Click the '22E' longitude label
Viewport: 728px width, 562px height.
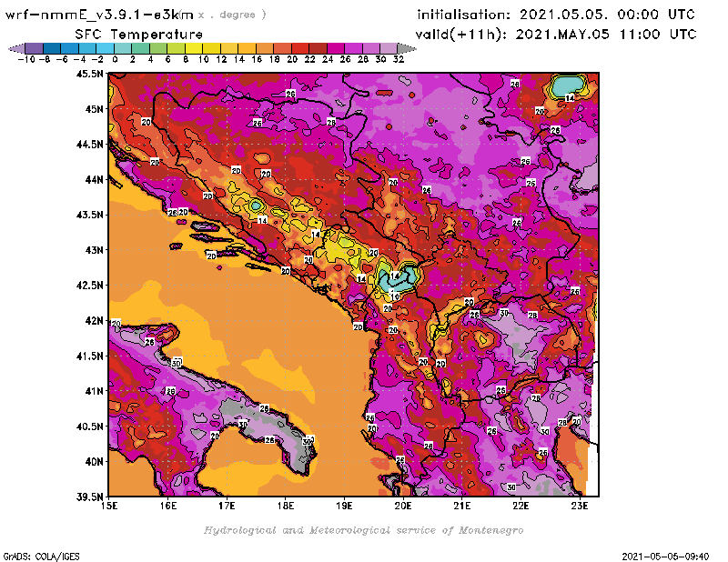point(521,506)
